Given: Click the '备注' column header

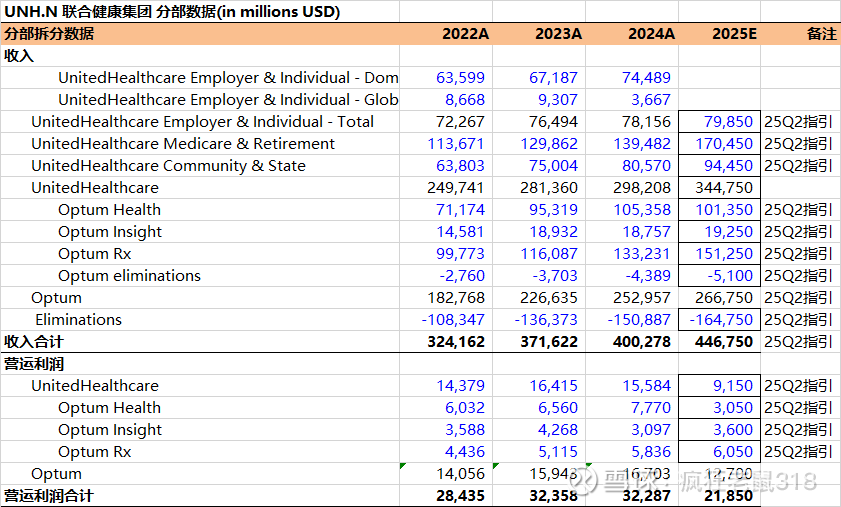Looking at the screenshot, I should tap(822, 34).
